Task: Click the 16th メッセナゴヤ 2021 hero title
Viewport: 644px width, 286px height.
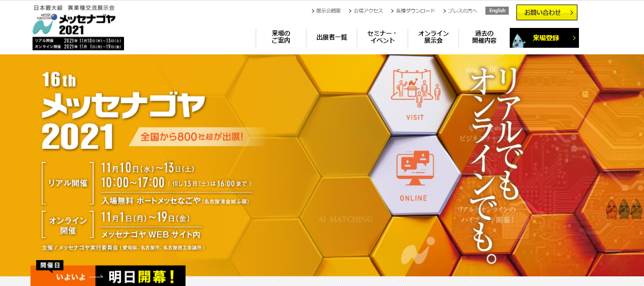Action: [124, 111]
